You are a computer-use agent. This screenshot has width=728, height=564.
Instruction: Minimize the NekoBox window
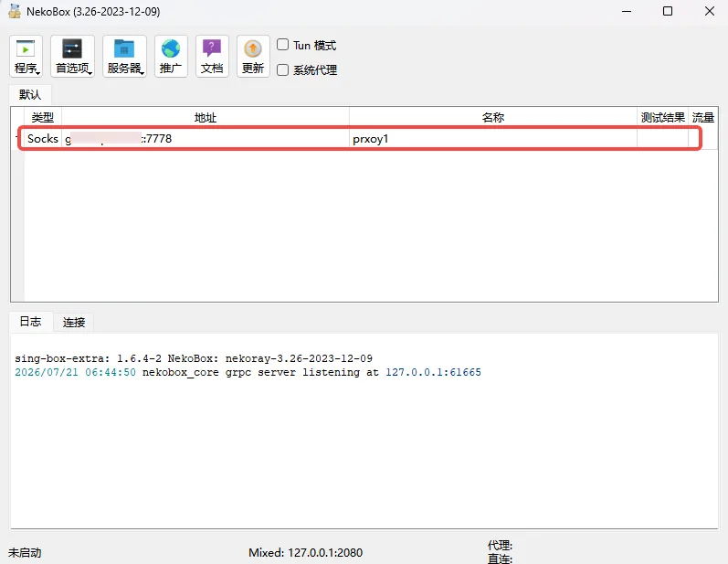tap(627, 11)
